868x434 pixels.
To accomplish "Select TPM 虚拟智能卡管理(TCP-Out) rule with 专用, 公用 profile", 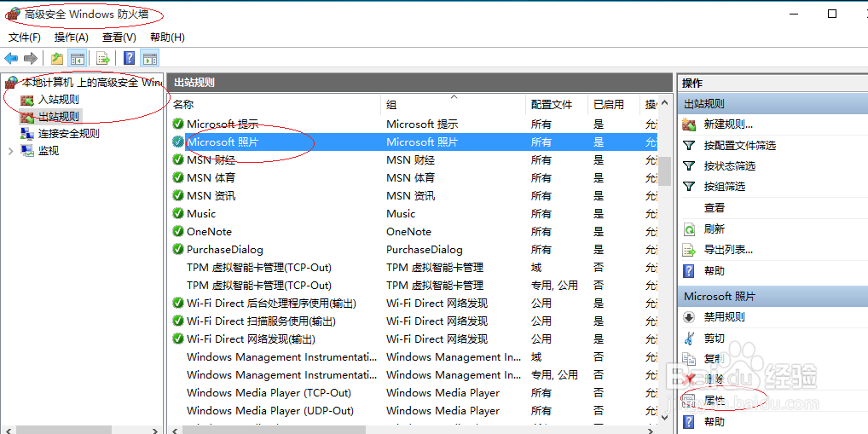I will 259,285.
